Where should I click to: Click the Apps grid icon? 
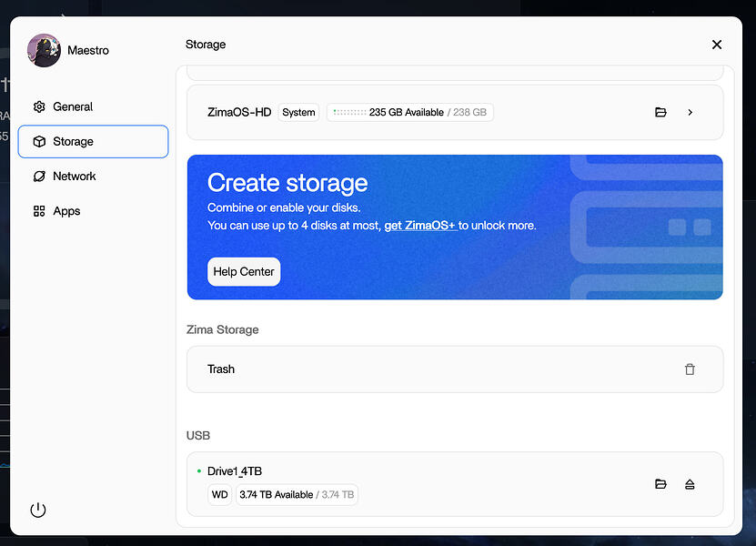click(x=39, y=211)
